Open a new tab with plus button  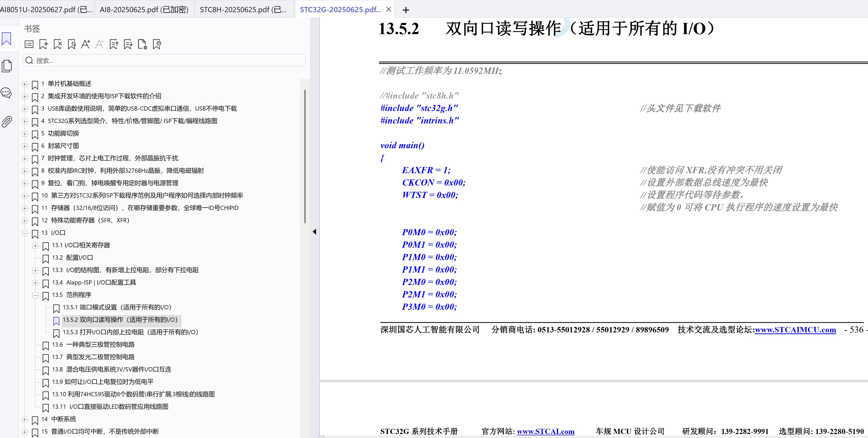[x=406, y=10]
